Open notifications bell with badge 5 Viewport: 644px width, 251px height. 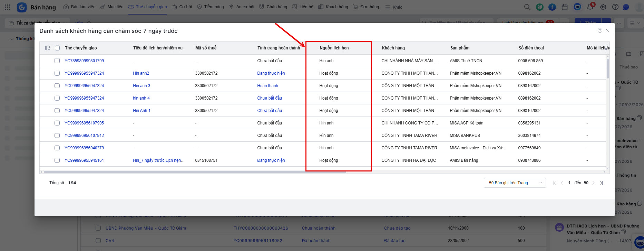point(590,7)
